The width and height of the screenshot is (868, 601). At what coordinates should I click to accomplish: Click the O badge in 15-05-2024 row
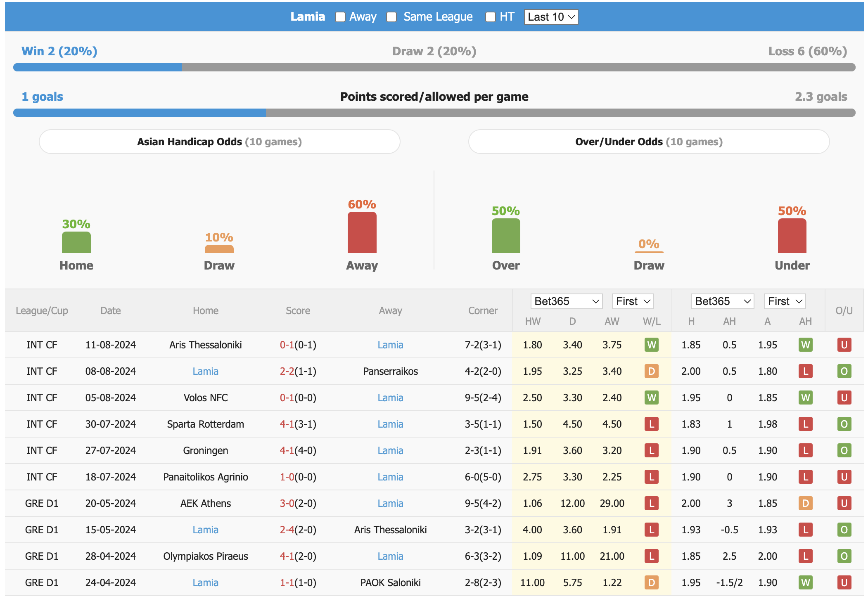coord(844,530)
